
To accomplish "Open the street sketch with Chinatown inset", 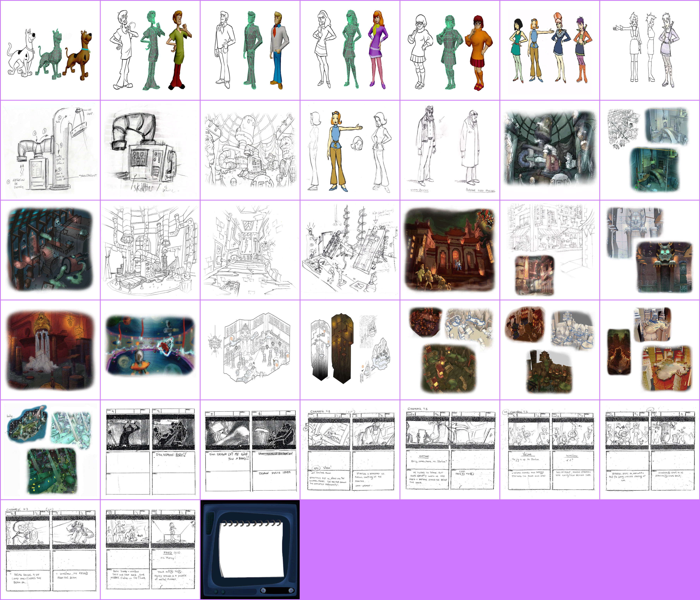I will (x=550, y=250).
